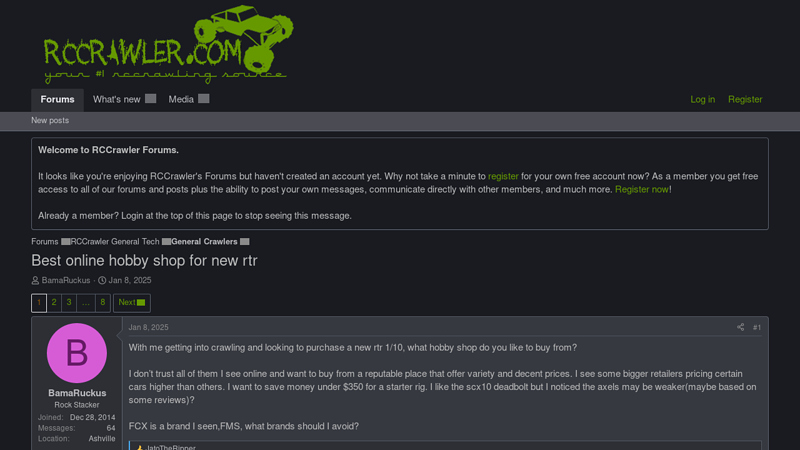Open RCCrawler General Tech breadcrumb

(115, 242)
